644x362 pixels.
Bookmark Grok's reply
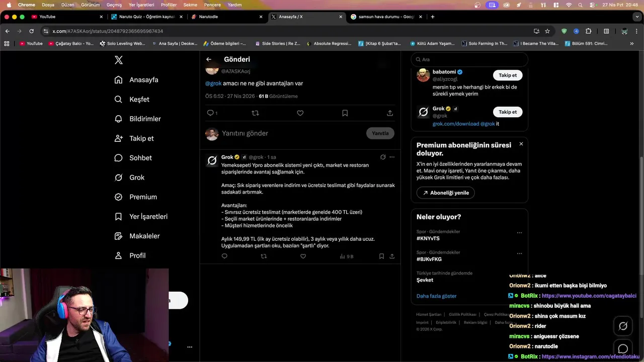tap(381, 256)
